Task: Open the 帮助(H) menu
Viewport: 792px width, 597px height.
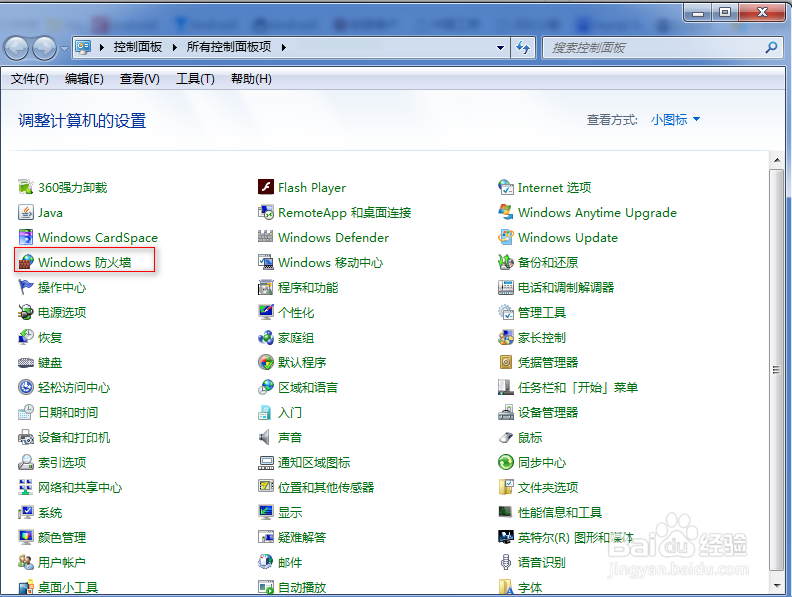Action: (x=251, y=79)
